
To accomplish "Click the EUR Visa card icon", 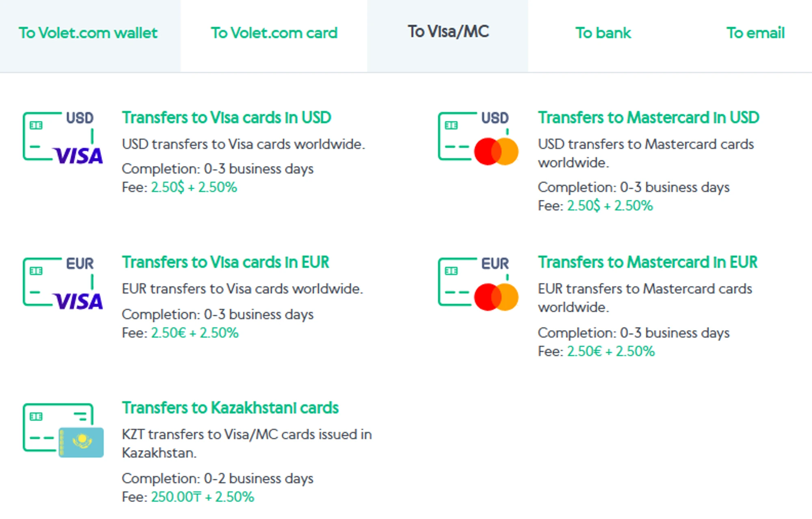I will (x=63, y=283).
